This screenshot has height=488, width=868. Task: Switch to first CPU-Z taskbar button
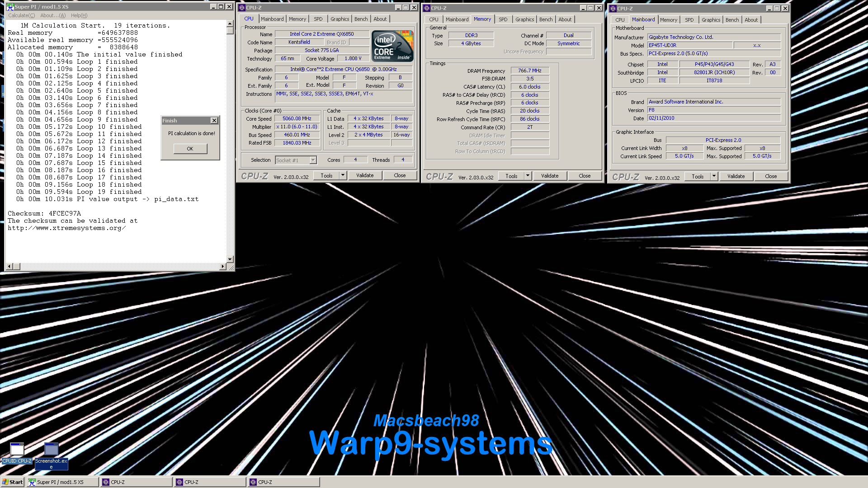click(137, 482)
